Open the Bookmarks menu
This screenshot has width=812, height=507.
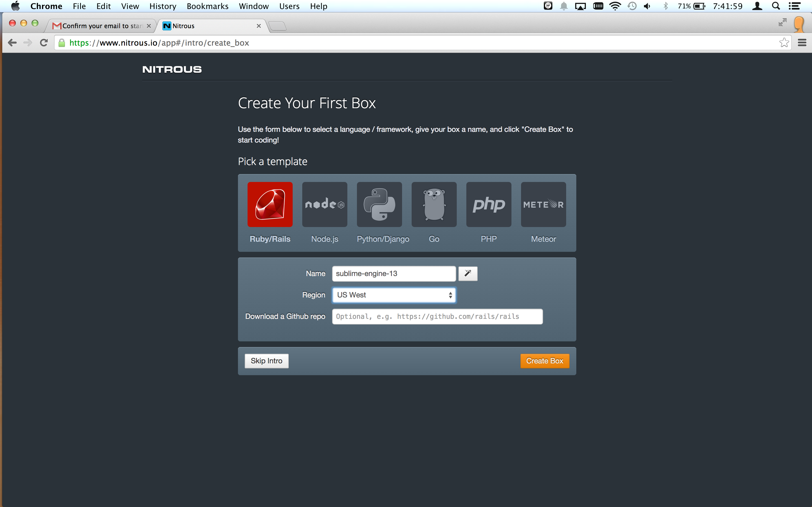pyautogui.click(x=207, y=6)
